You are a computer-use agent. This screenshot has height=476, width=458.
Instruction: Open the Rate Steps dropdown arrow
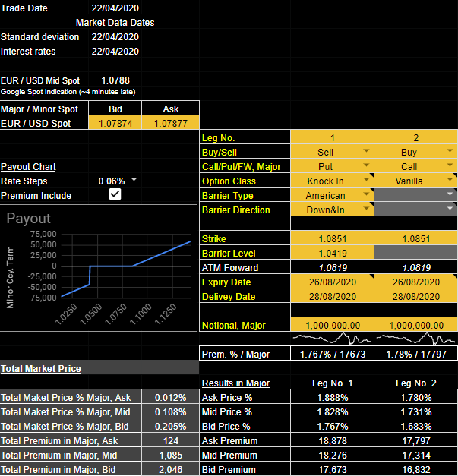pos(134,181)
